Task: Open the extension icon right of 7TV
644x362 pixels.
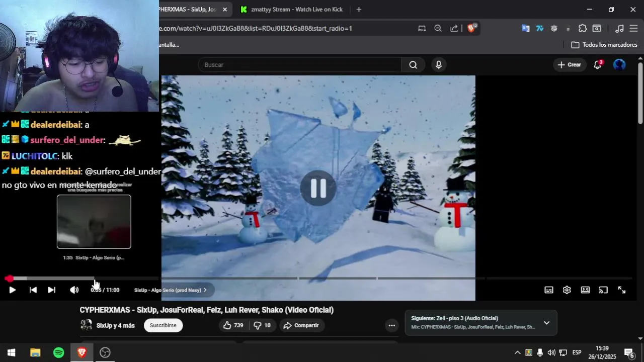Action: coord(554,29)
